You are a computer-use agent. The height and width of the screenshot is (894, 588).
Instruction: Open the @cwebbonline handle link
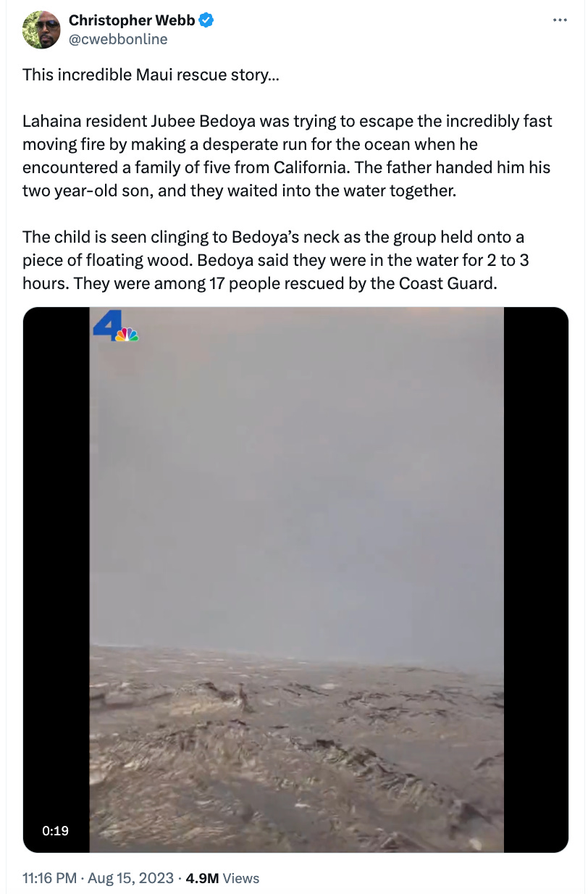tap(118, 39)
